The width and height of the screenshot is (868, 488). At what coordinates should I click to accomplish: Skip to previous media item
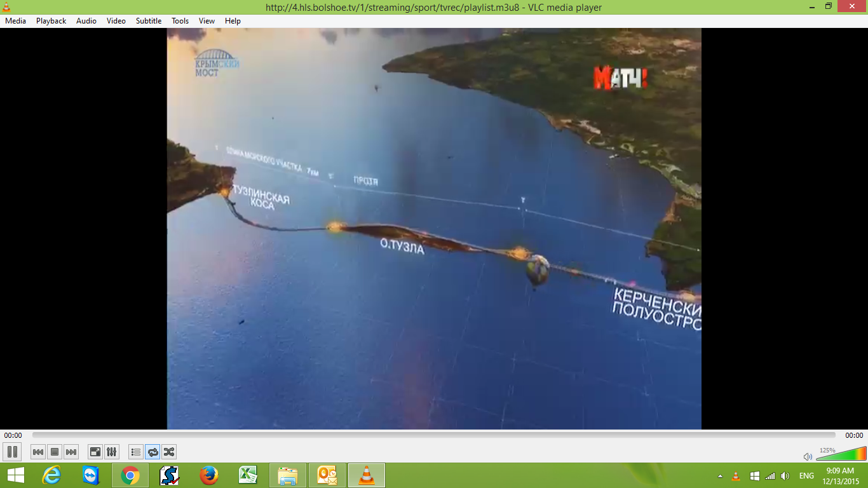click(38, 452)
